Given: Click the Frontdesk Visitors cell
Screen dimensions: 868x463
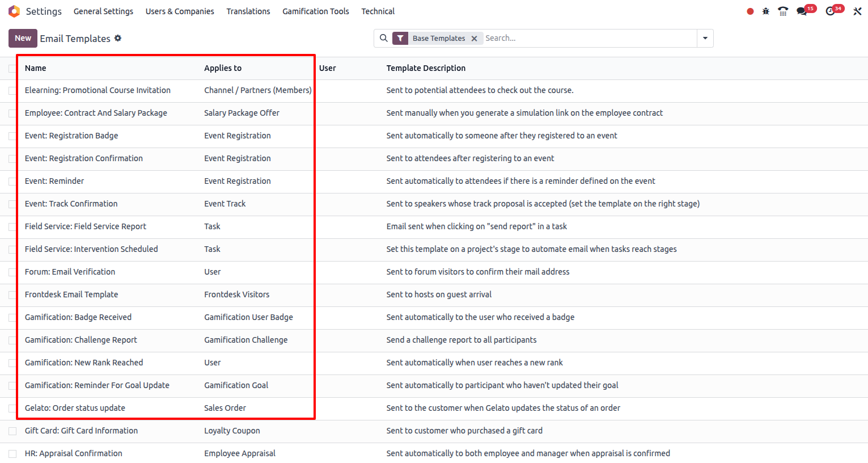Looking at the screenshot, I should (236, 294).
